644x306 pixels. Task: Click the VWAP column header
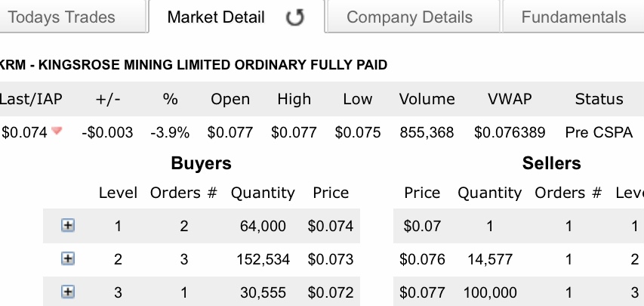tap(510, 99)
